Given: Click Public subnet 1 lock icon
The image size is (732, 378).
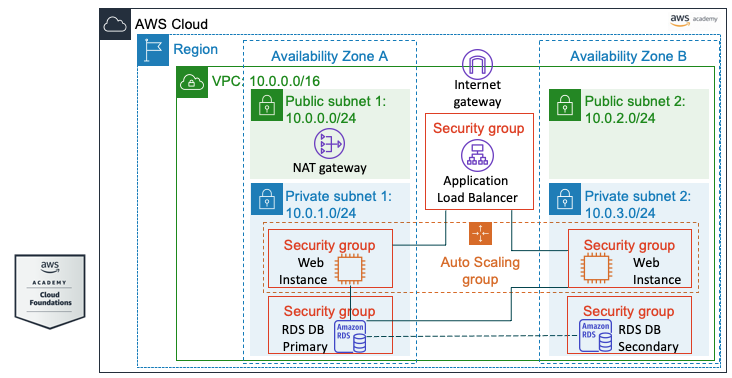Looking at the screenshot, I should [x=267, y=105].
